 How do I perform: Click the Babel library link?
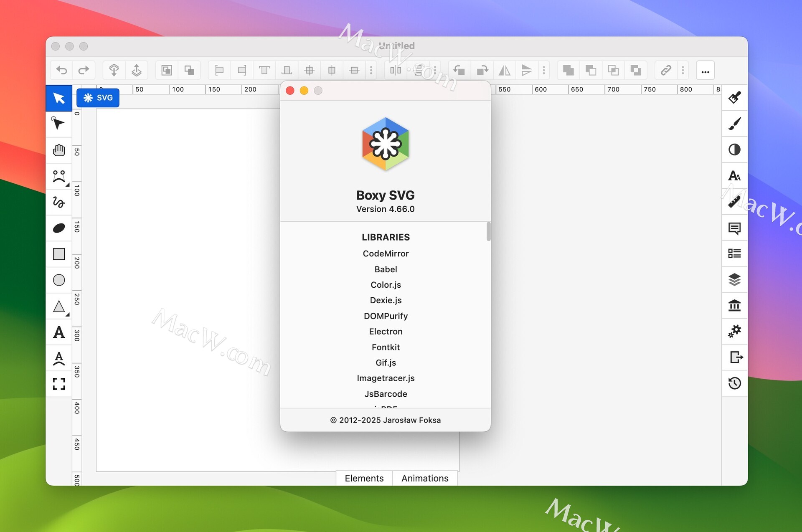click(x=386, y=269)
